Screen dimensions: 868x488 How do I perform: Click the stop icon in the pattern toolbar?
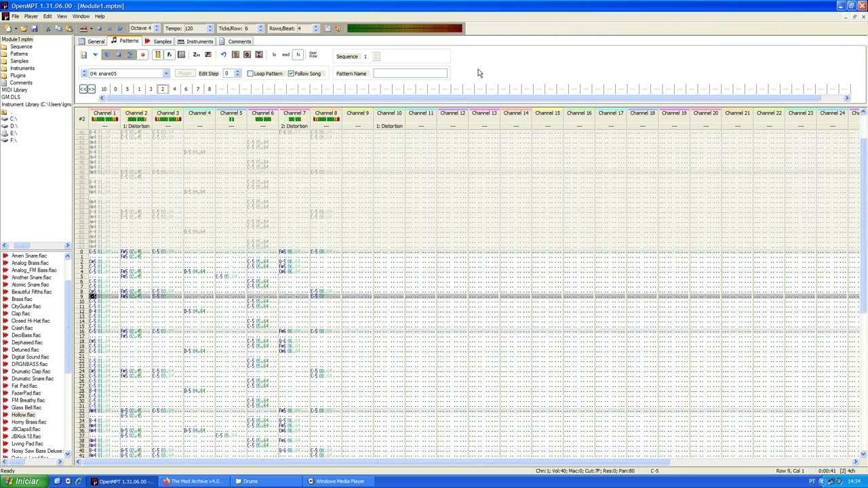[119, 55]
